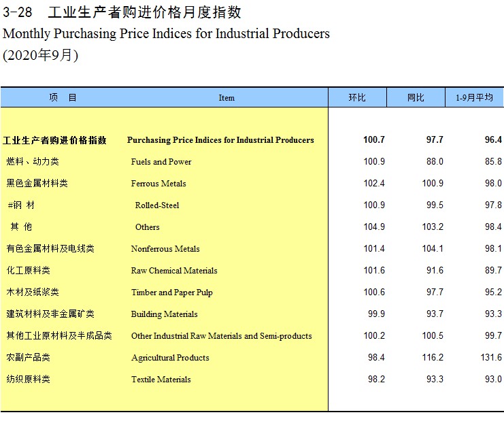
Task: Click Purchasing Price Indices for Industrial Producers label
Action: point(220,140)
